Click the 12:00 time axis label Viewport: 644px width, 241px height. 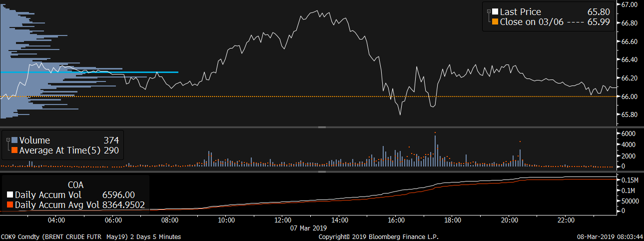tap(283, 219)
